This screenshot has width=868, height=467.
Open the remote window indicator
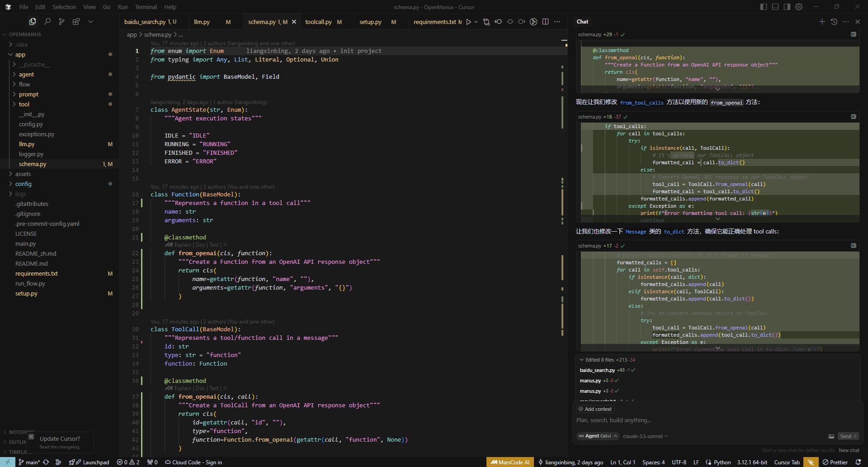point(8,462)
